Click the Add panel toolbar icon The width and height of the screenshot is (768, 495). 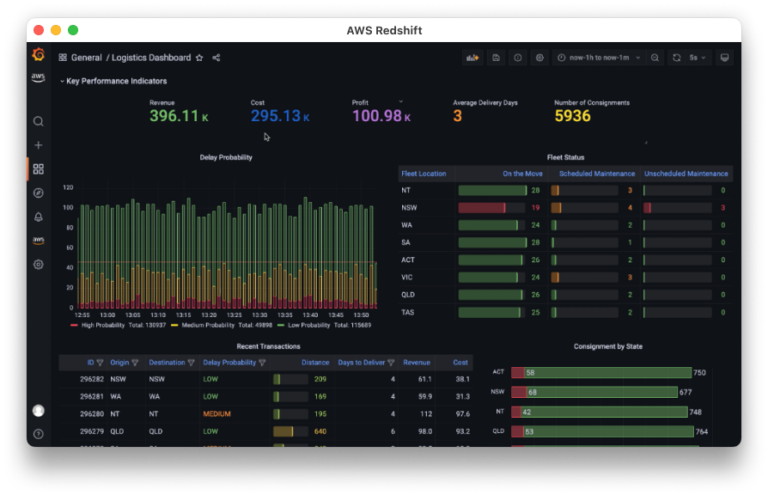pos(472,58)
